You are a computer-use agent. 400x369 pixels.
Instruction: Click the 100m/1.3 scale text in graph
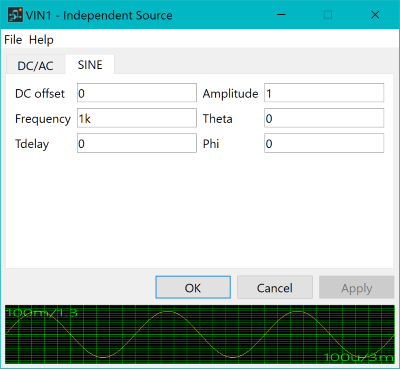click(x=42, y=313)
